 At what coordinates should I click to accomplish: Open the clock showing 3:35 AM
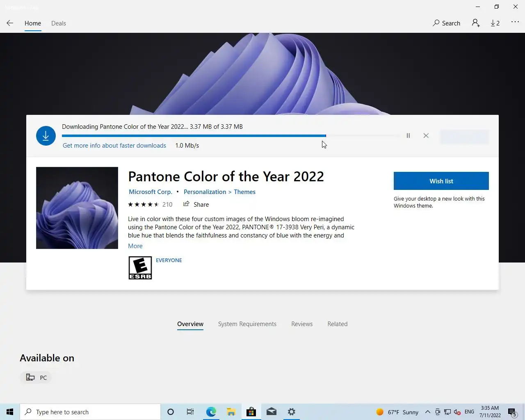490,412
